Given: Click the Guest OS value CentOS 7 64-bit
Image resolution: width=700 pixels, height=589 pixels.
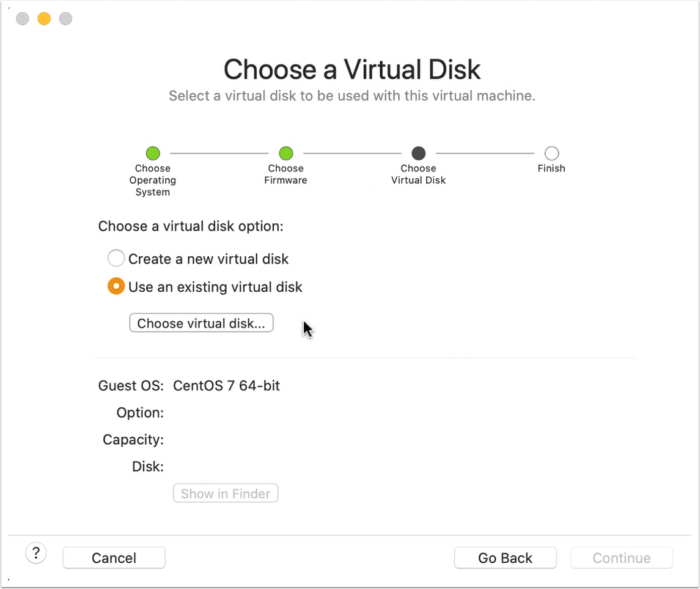Looking at the screenshot, I should pyautogui.click(x=226, y=386).
